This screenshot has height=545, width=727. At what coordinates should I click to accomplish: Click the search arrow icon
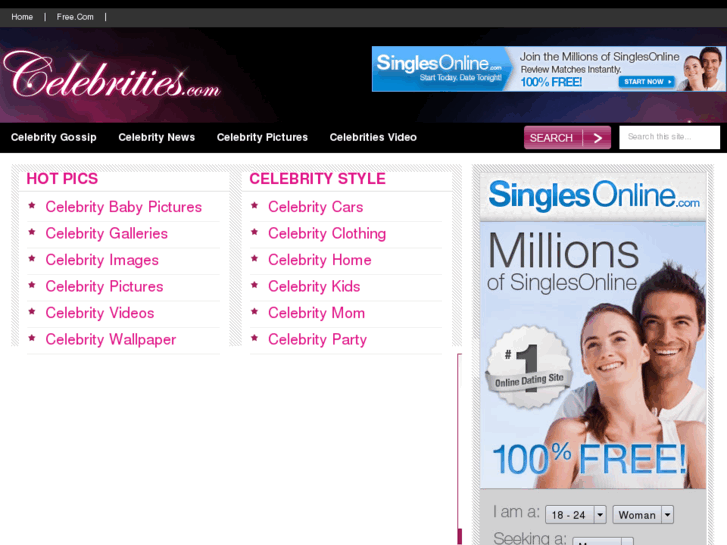(598, 138)
